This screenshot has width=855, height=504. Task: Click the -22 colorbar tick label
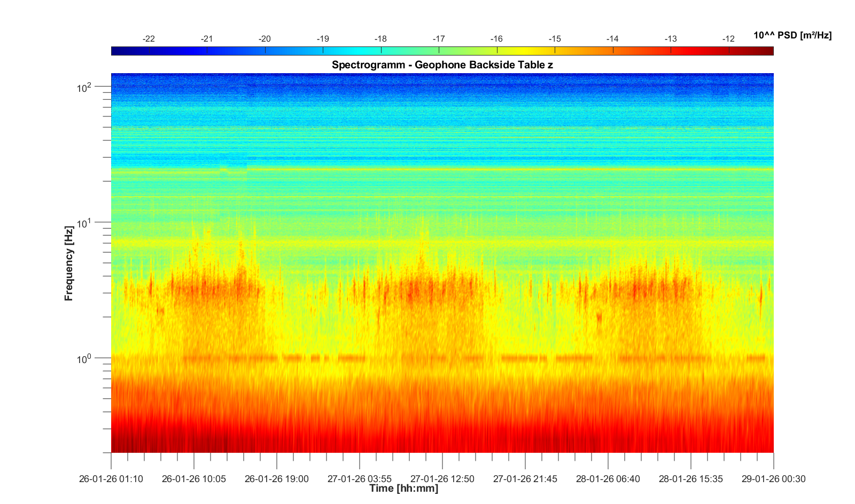pyautogui.click(x=149, y=39)
